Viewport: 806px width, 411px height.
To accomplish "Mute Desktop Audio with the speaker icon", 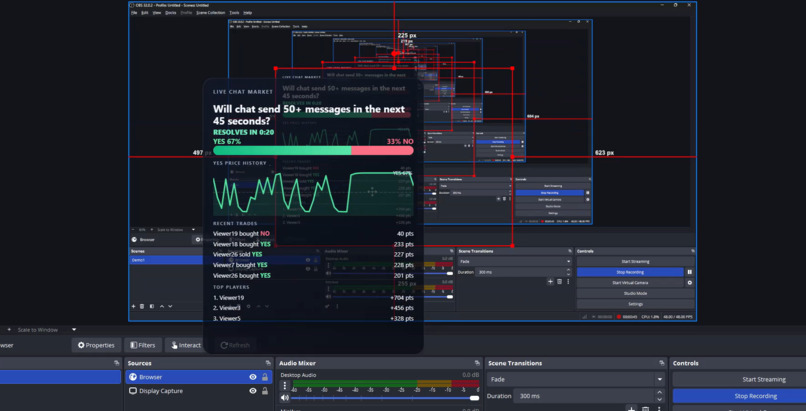I will tap(284, 398).
